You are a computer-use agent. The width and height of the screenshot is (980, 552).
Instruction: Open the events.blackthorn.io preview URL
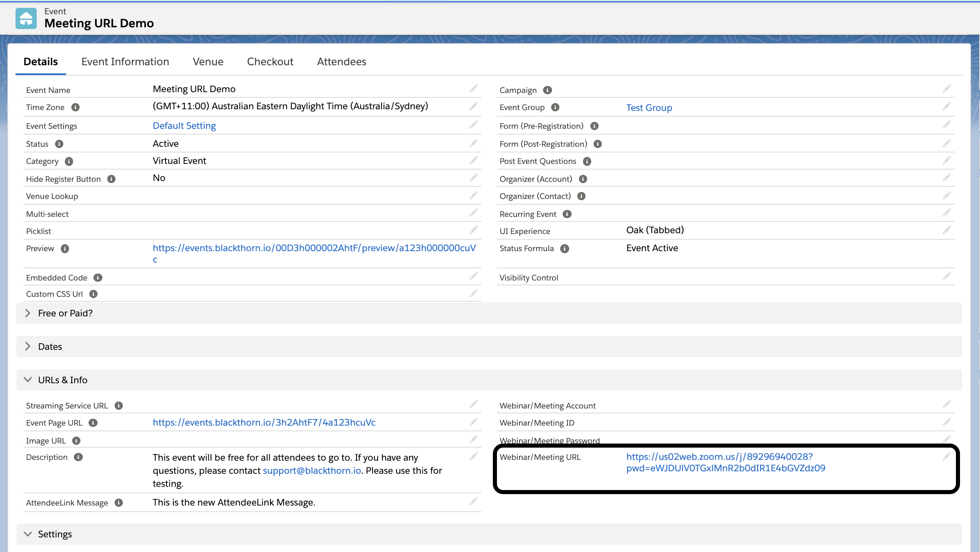tap(314, 254)
